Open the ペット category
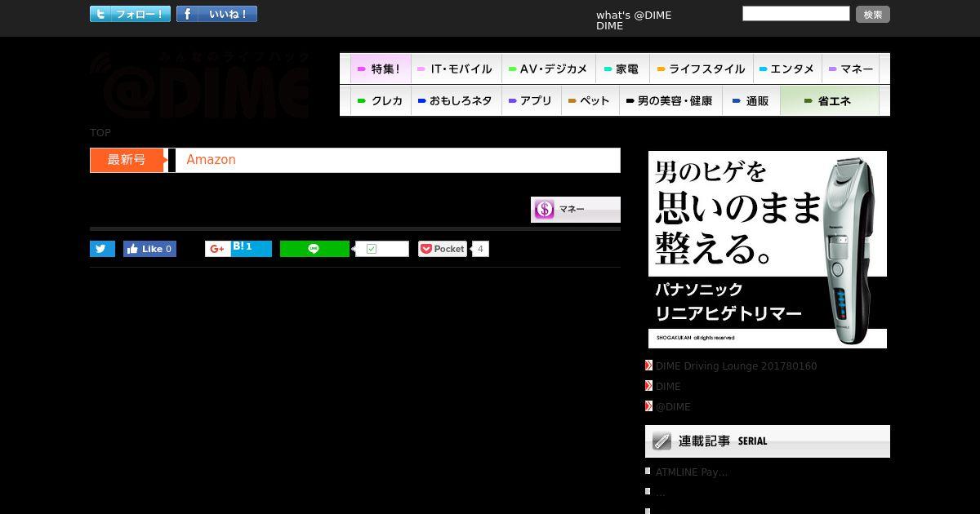This screenshot has width=980, height=514. click(590, 101)
